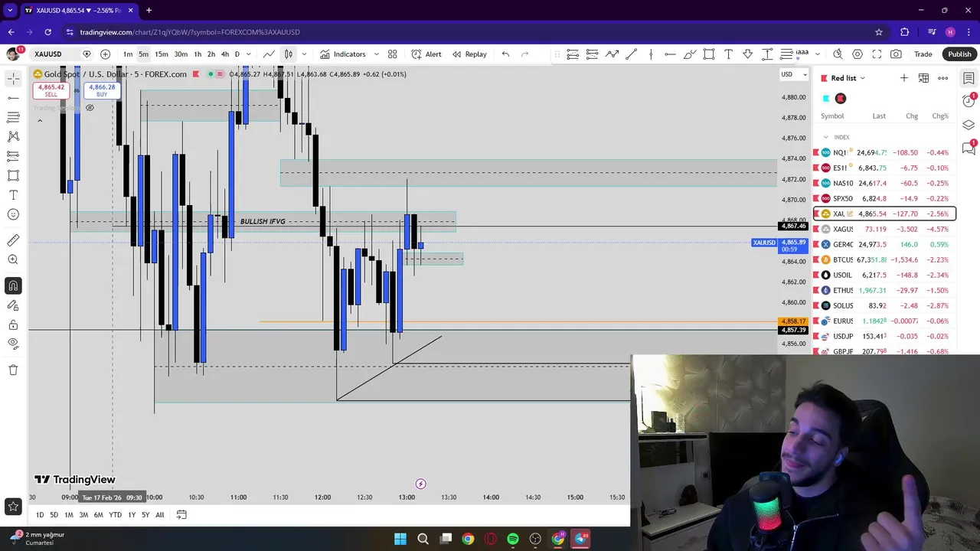Select the line chart style icon
Viewport: 980px width, 551px height.
tap(269, 54)
